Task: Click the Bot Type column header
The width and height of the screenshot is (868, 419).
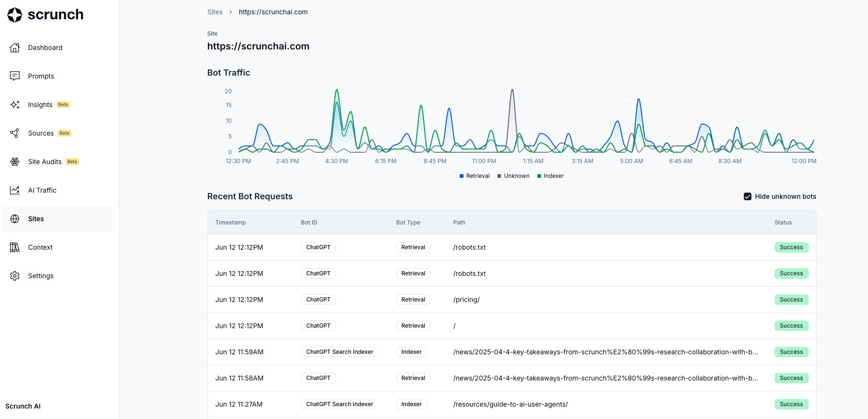Action: (408, 223)
